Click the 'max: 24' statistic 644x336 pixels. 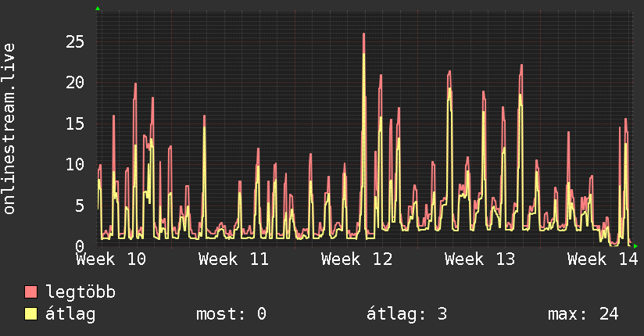[583, 314]
